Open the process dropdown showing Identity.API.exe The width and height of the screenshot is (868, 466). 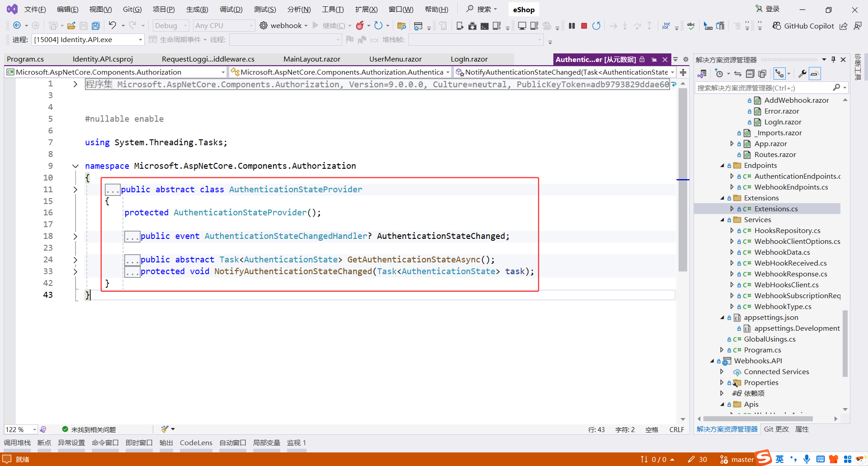(88, 40)
